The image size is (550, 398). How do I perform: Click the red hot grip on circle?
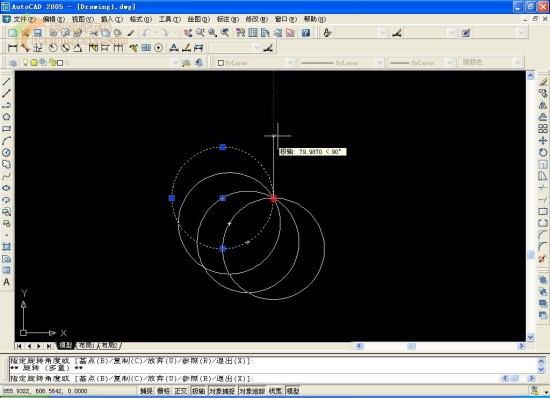coord(274,198)
